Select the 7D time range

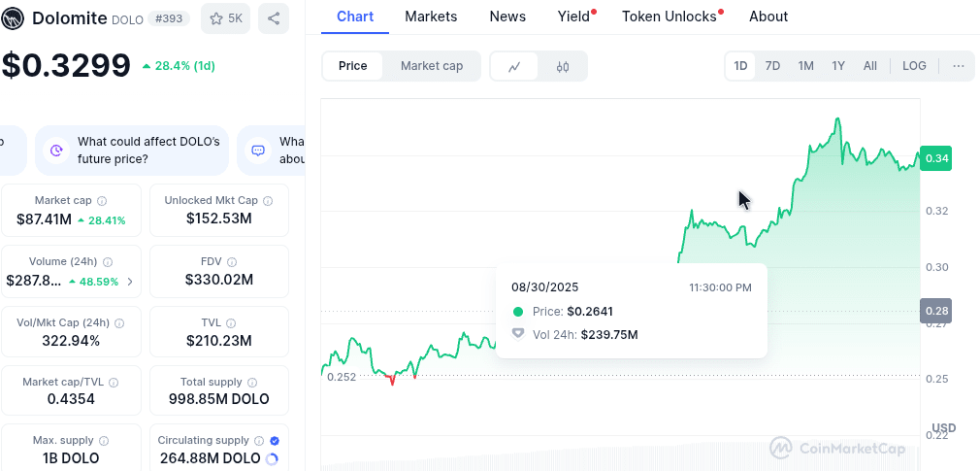773,66
